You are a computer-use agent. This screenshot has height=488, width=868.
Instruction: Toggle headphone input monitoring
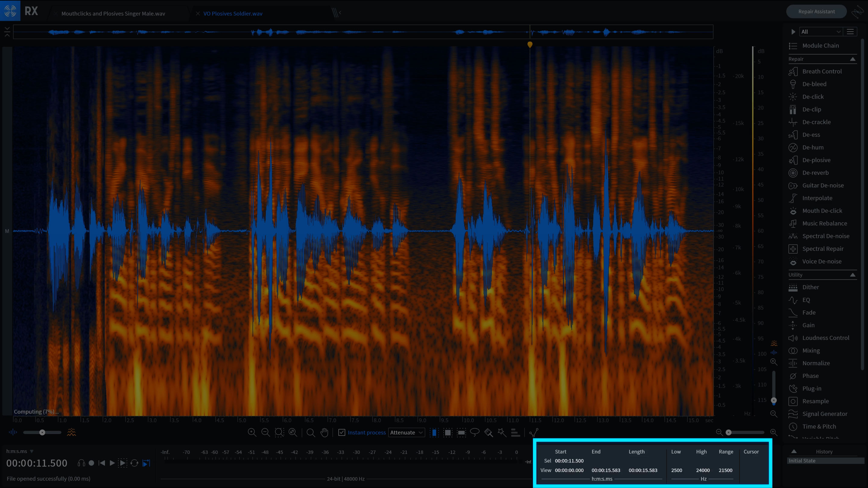(x=81, y=463)
